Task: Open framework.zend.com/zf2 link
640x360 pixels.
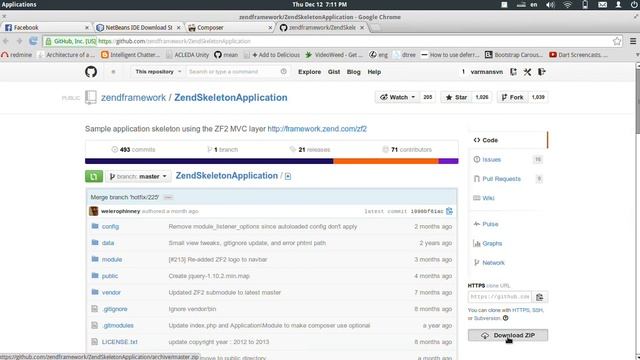Action: 317,129
